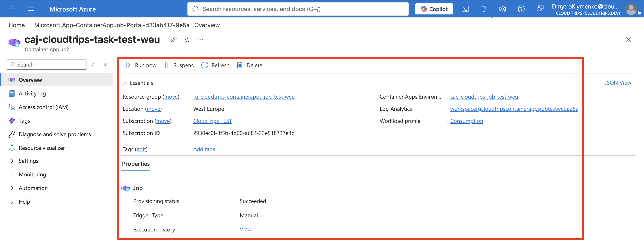The width and height of the screenshot is (644, 244).
Task: View the Execution history
Action: pyautogui.click(x=246, y=230)
